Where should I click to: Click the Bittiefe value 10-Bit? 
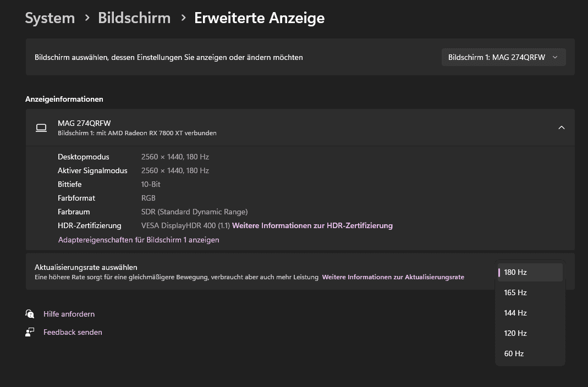[151, 184]
